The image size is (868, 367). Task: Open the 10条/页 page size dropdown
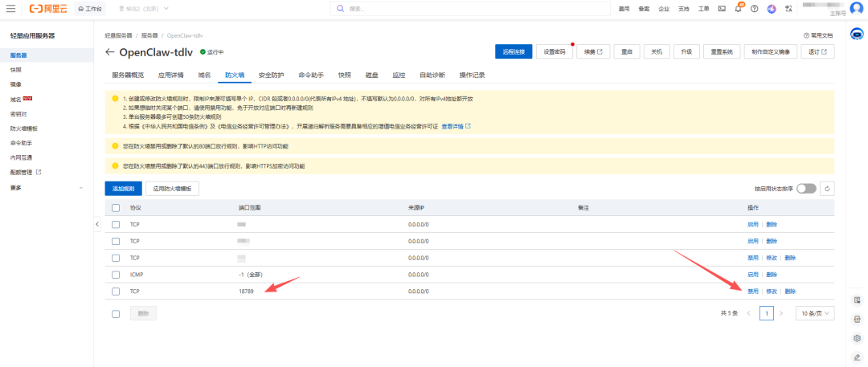point(814,313)
